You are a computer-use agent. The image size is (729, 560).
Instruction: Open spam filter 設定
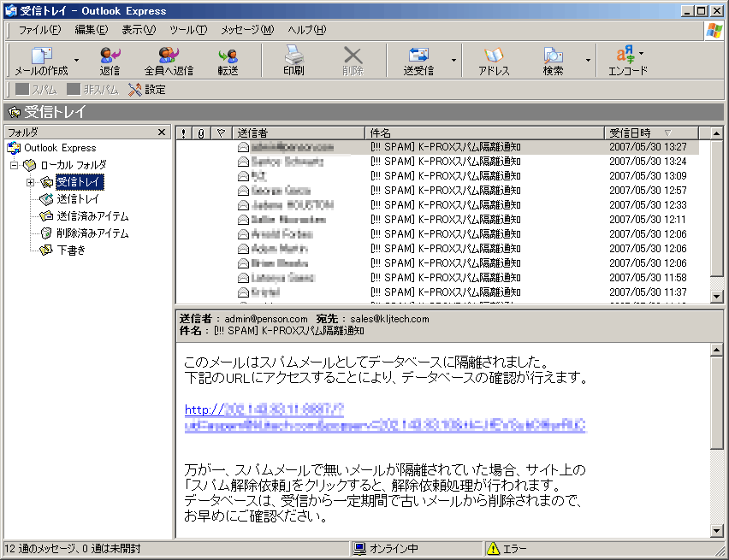(147, 89)
